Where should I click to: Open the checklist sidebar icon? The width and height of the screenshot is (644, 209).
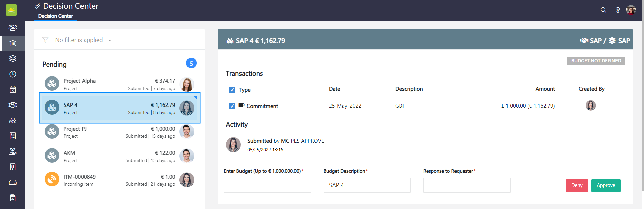tap(13, 136)
